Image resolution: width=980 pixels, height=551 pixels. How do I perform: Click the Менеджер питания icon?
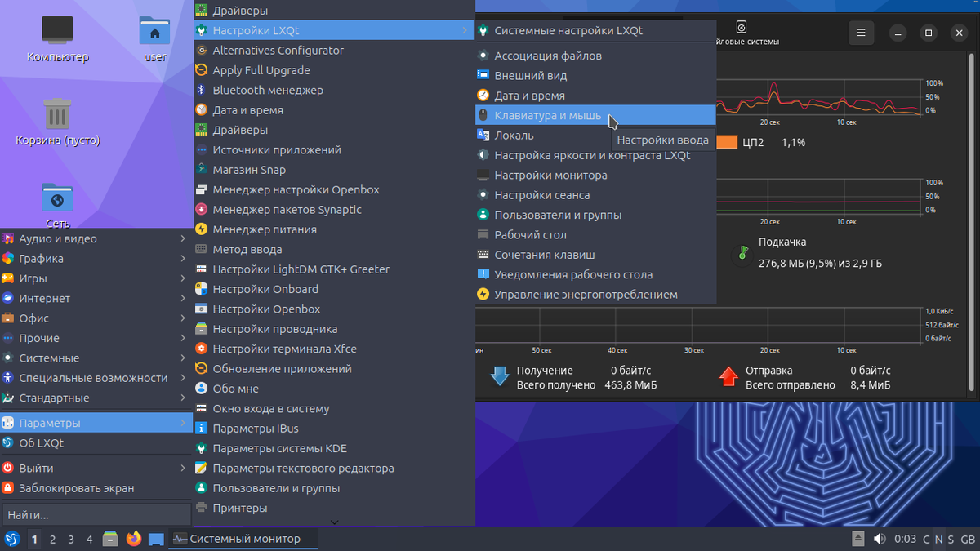(x=202, y=229)
